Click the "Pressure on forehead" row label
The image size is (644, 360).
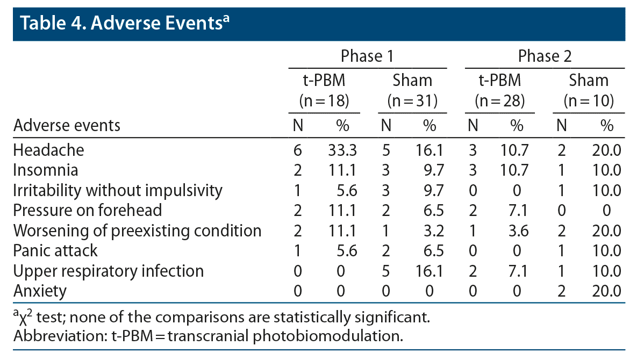point(88,210)
